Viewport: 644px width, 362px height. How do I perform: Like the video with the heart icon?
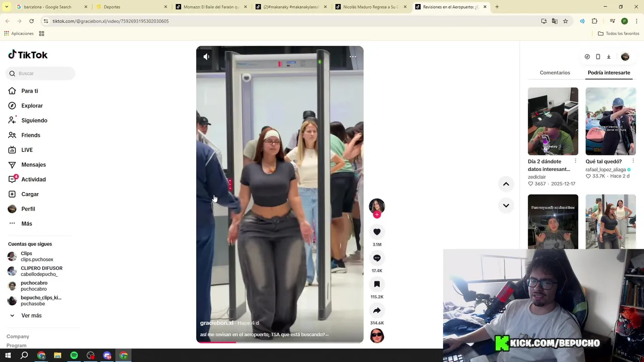(377, 232)
